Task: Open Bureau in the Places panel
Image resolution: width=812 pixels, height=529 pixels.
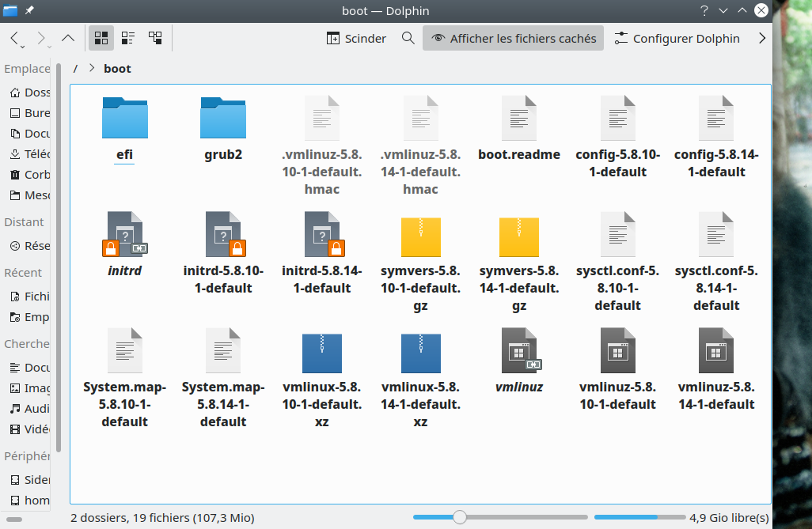Action: [x=29, y=113]
